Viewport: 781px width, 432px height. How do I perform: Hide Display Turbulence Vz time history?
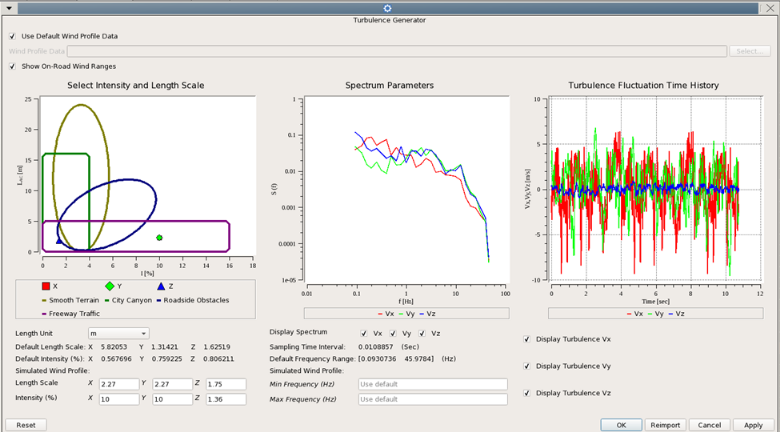pyautogui.click(x=528, y=392)
